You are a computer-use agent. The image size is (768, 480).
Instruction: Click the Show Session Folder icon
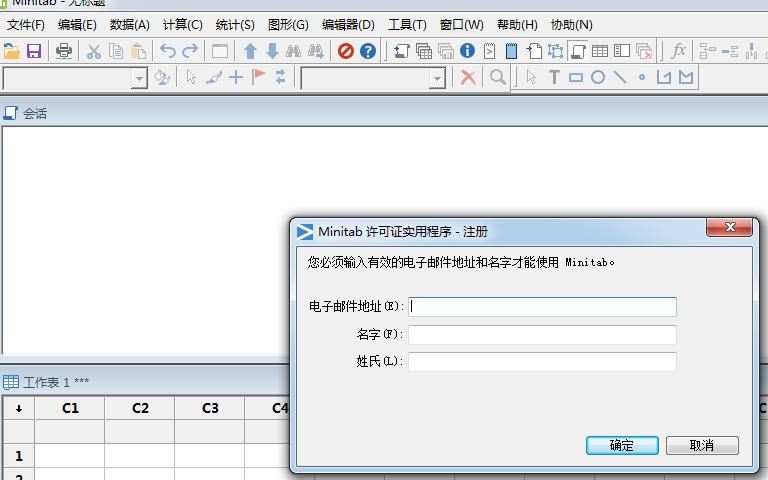click(x=402, y=51)
